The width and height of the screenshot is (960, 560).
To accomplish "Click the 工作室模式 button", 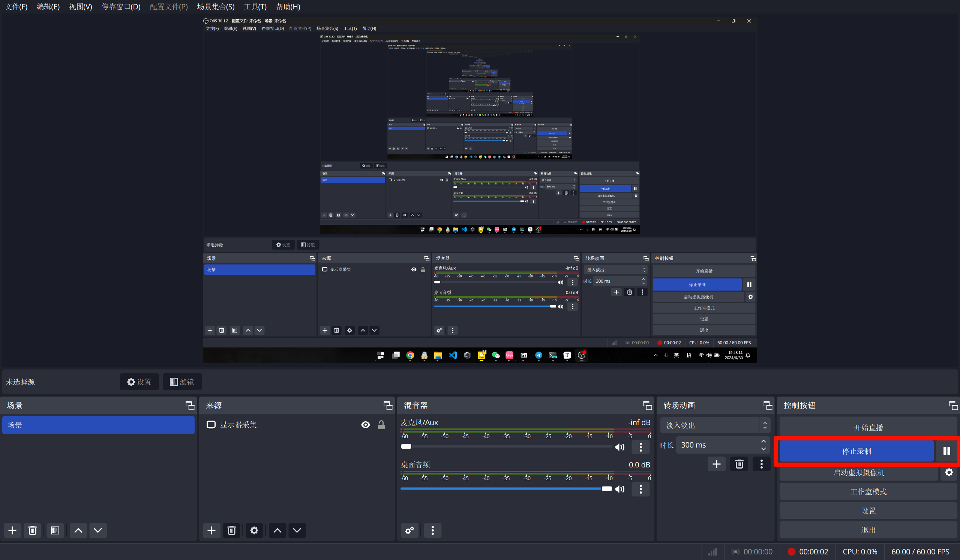I will click(868, 492).
